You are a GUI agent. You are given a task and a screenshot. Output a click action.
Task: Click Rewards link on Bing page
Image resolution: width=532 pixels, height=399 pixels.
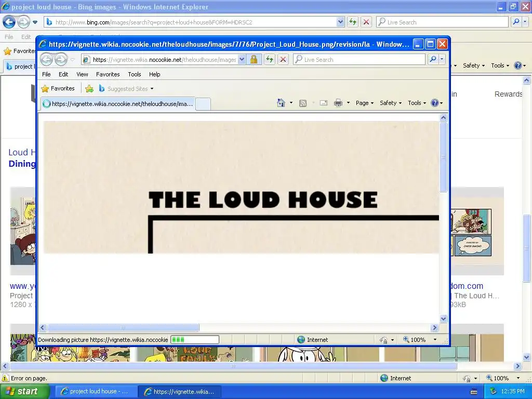click(x=508, y=94)
